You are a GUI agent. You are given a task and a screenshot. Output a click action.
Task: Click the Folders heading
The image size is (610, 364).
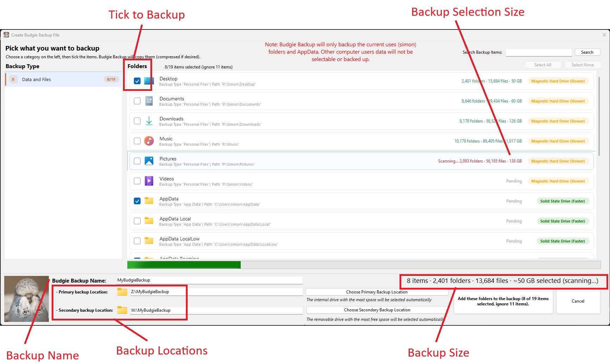[x=137, y=66]
